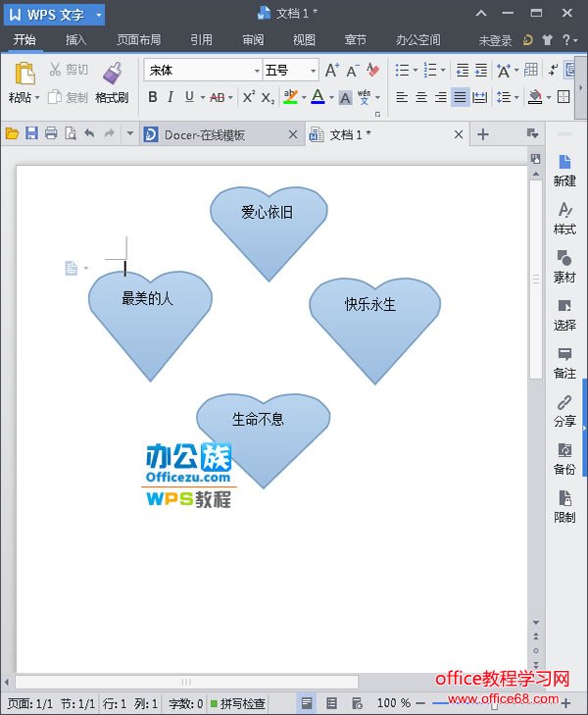Open font color picker arrow
This screenshot has height=715, width=588.
pos(331,97)
